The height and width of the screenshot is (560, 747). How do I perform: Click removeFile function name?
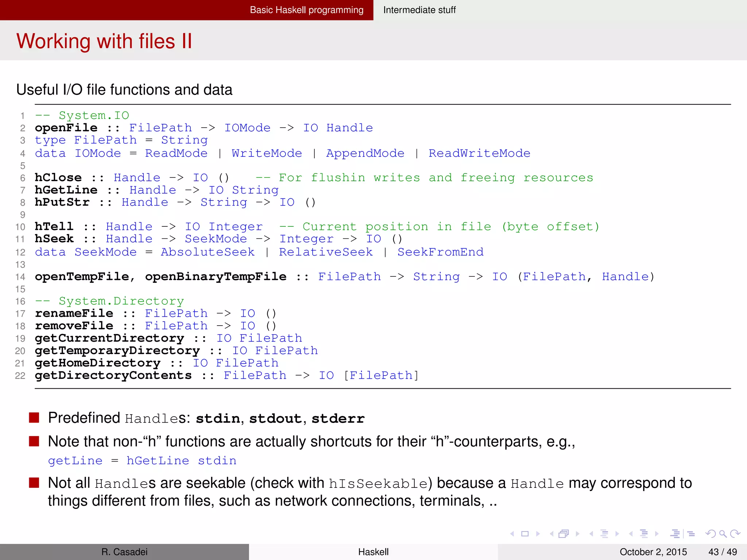point(74,326)
